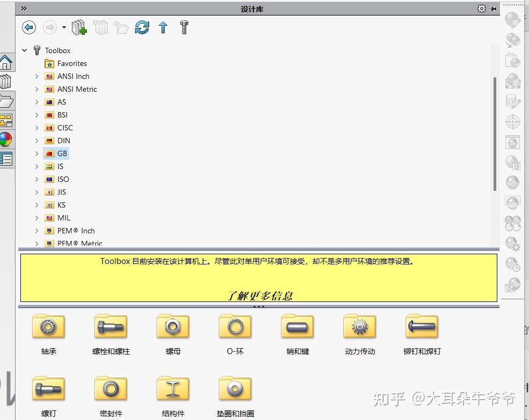529x420 pixels.
Task: Select the color wheel icon in left sidebar
Action: point(6,140)
